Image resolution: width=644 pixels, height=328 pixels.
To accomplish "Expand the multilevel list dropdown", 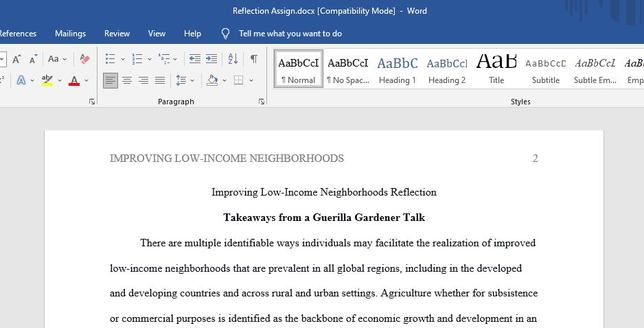I will [175, 59].
